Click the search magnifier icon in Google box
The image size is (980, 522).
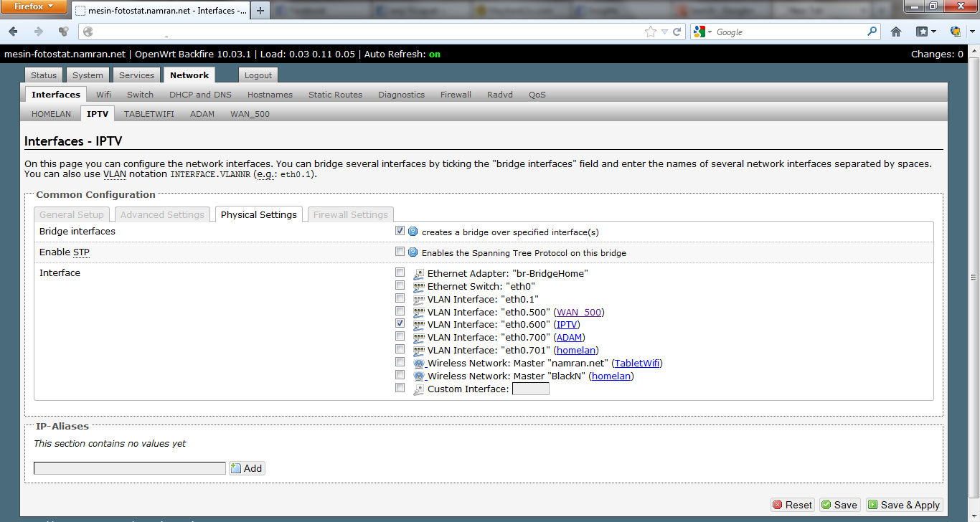pos(872,32)
